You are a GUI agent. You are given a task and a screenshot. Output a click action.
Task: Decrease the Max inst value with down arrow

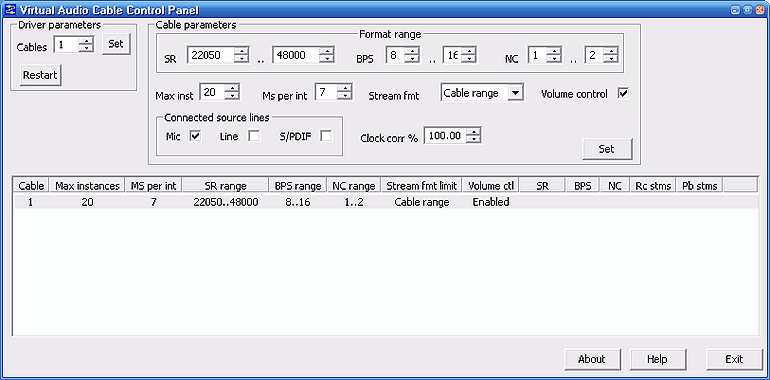coord(232,96)
